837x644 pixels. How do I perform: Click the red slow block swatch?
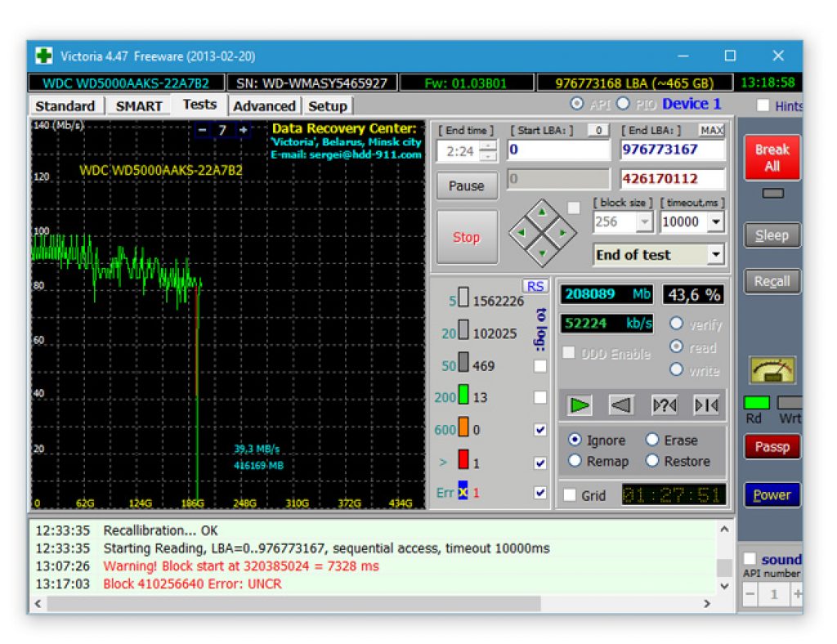point(463,458)
